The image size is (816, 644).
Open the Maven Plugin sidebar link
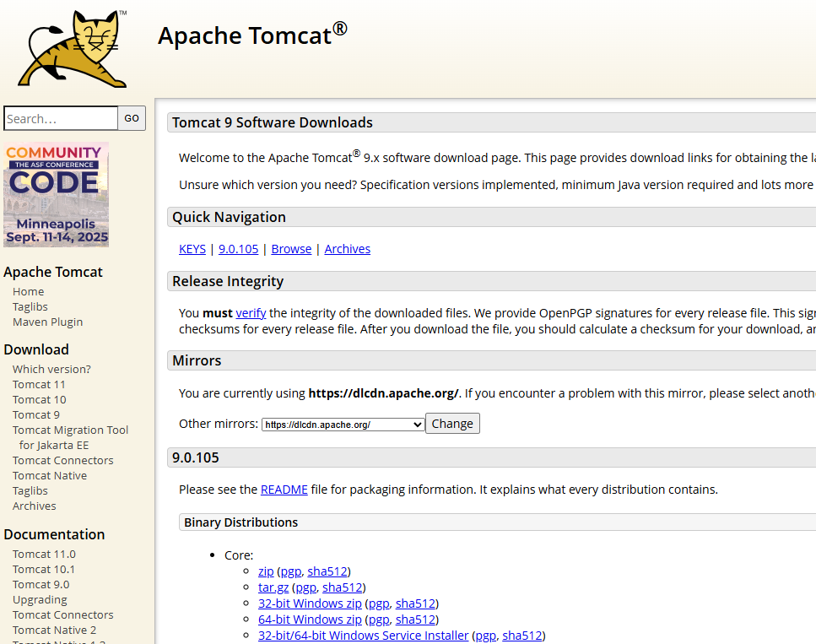click(47, 322)
